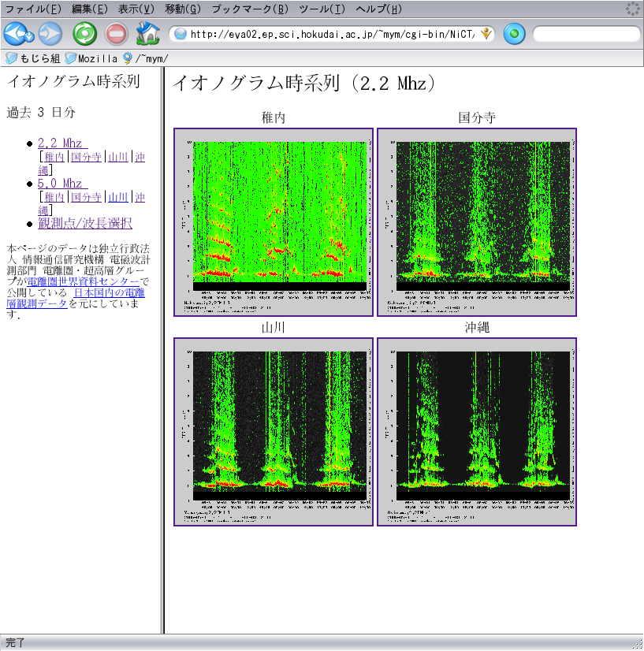
Task: Follow the 5.0 Mhz link in the sidebar
Action: pos(63,184)
